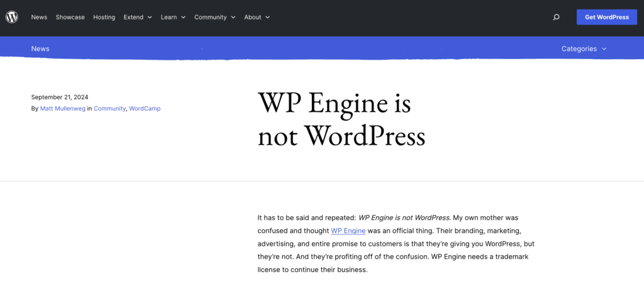
Task: Click News in the blue sub-header
Action: click(x=40, y=48)
